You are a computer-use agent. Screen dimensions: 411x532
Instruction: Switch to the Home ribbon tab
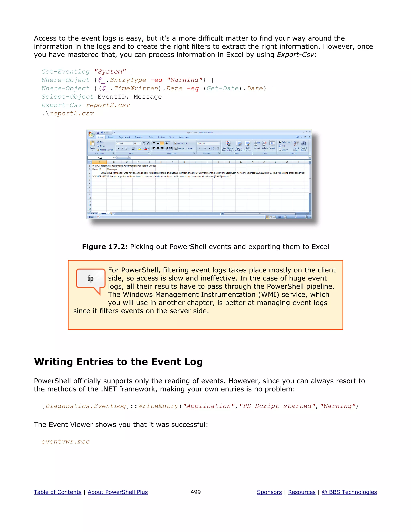click(x=101, y=137)
